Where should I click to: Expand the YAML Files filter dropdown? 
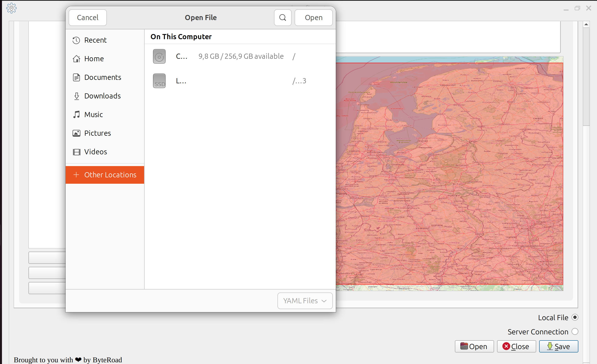pos(305,301)
